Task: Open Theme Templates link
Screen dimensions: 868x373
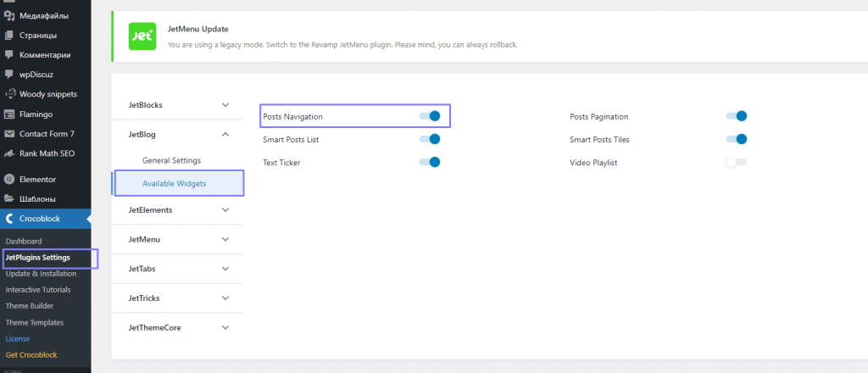Action: tap(34, 322)
